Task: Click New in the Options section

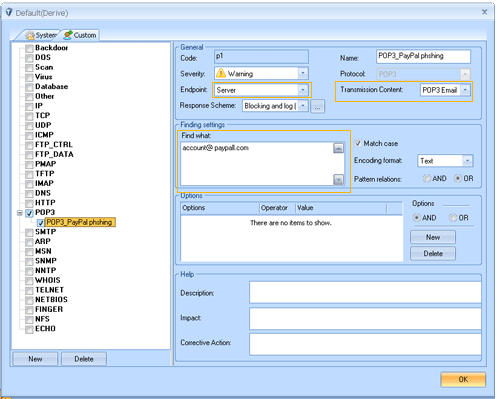Action: [433, 237]
